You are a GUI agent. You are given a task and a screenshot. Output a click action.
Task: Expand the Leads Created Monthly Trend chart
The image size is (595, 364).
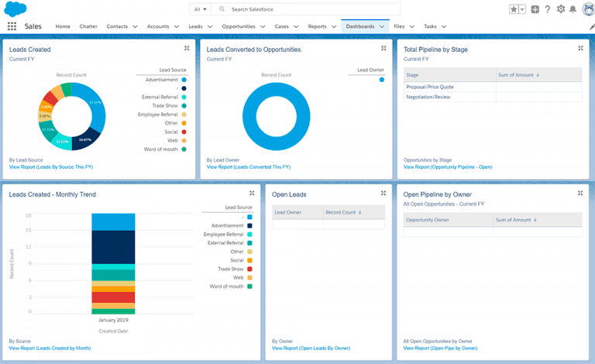(252, 193)
